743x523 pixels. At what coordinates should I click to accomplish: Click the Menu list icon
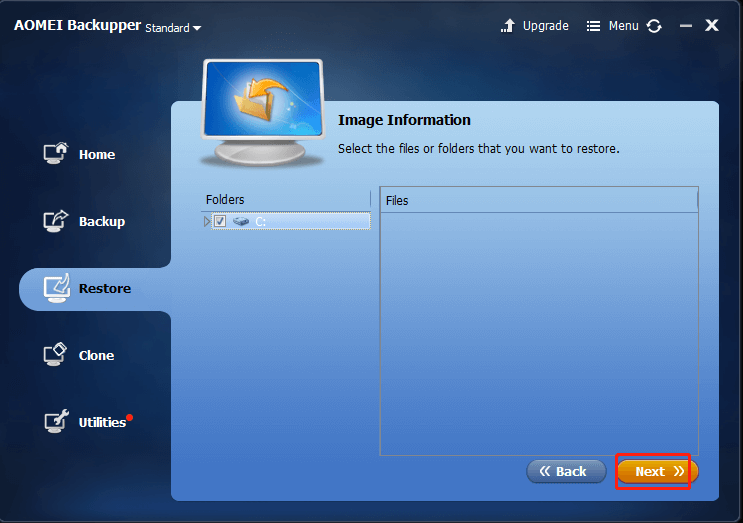(x=593, y=26)
